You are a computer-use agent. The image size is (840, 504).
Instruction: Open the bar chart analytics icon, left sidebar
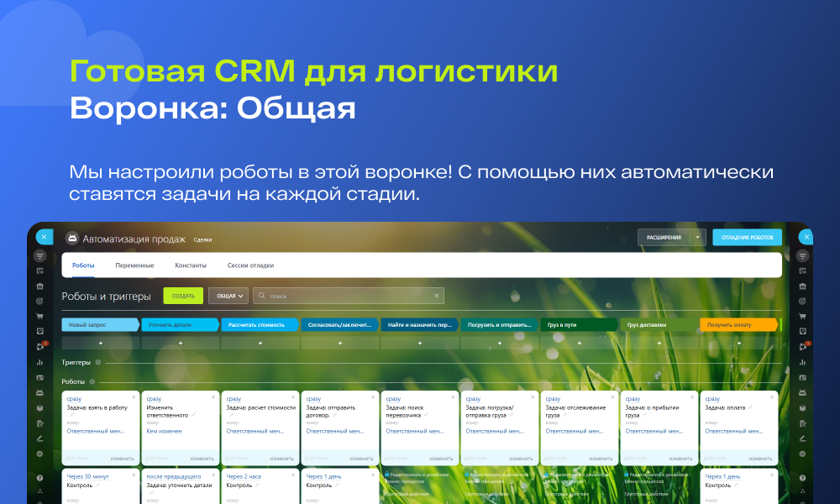(x=39, y=363)
